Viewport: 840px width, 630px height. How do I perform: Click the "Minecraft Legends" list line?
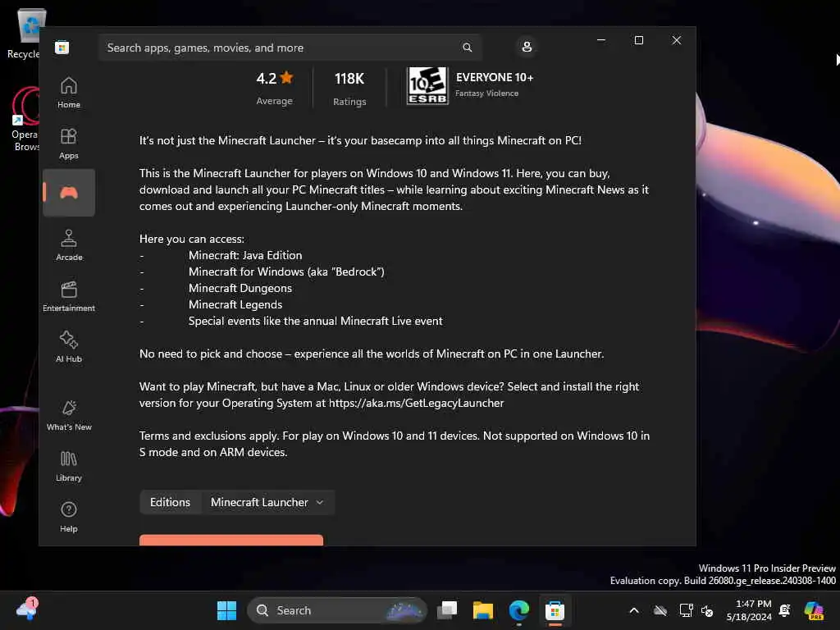[x=235, y=305]
